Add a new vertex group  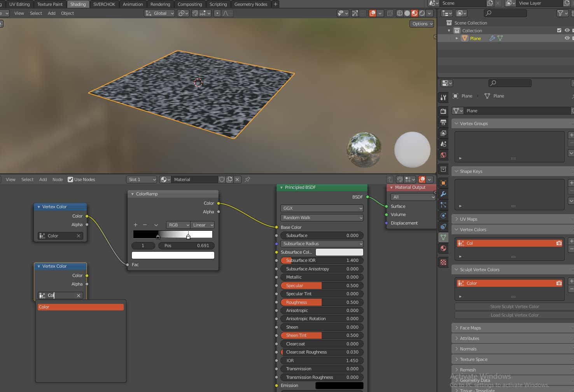[x=571, y=135]
